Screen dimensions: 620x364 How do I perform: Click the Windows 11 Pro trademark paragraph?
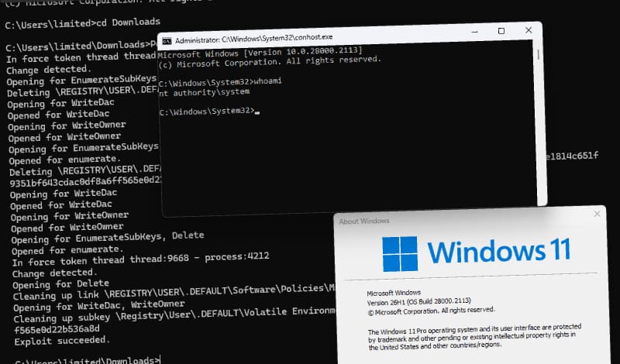tap(474, 337)
